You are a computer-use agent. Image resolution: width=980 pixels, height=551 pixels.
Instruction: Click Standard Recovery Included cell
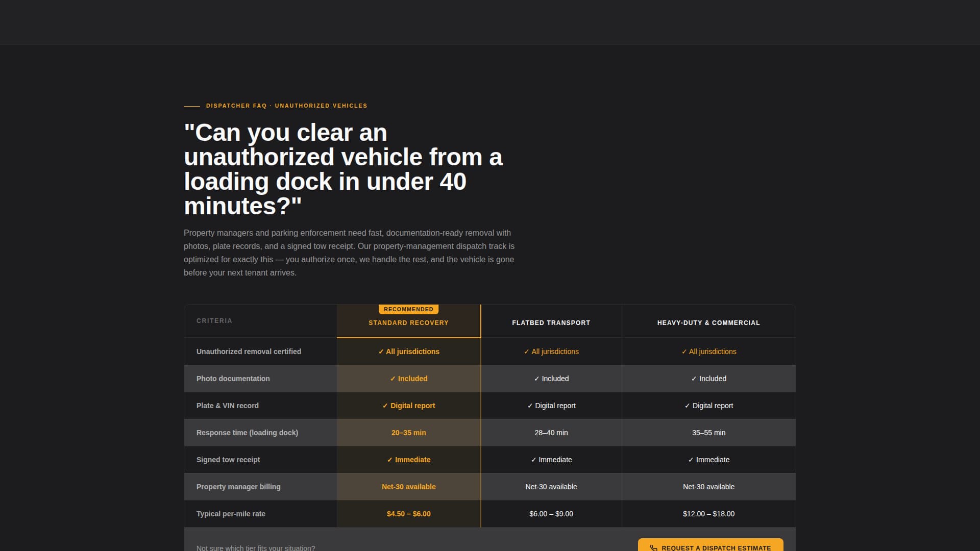(x=408, y=379)
